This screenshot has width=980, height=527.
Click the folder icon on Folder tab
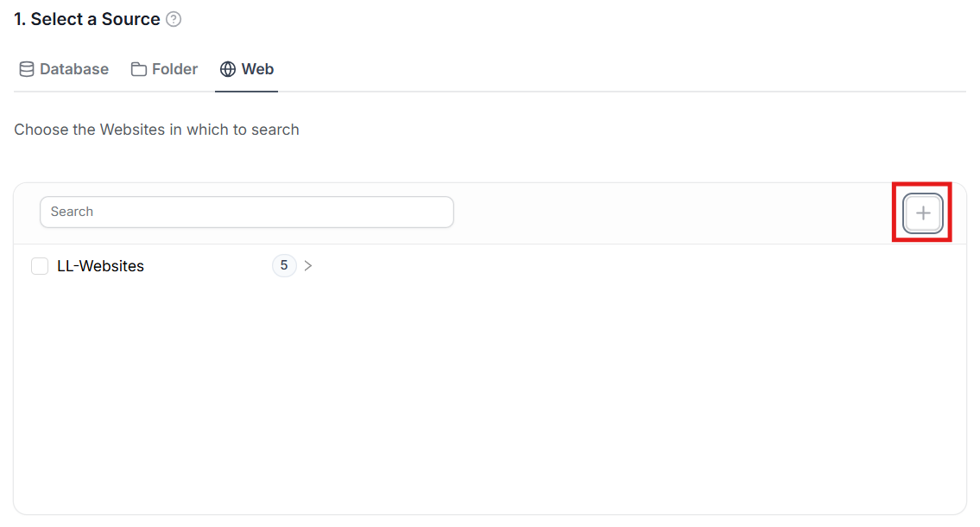tap(139, 69)
